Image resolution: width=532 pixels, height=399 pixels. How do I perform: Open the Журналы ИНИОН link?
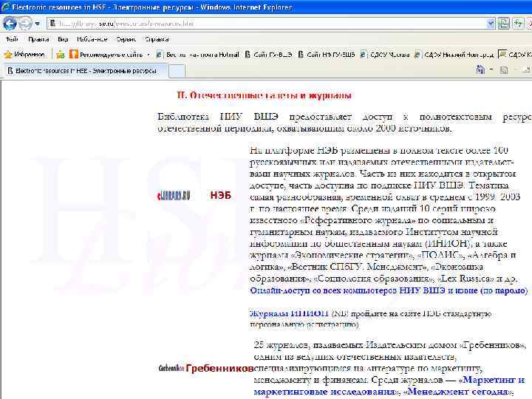289,313
